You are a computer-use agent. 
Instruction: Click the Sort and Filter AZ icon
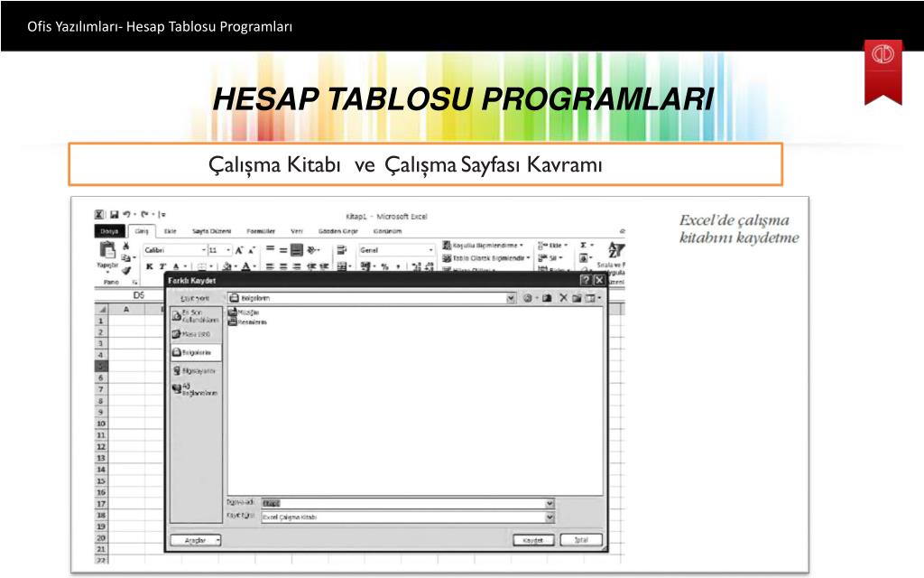pyautogui.click(x=616, y=250)
